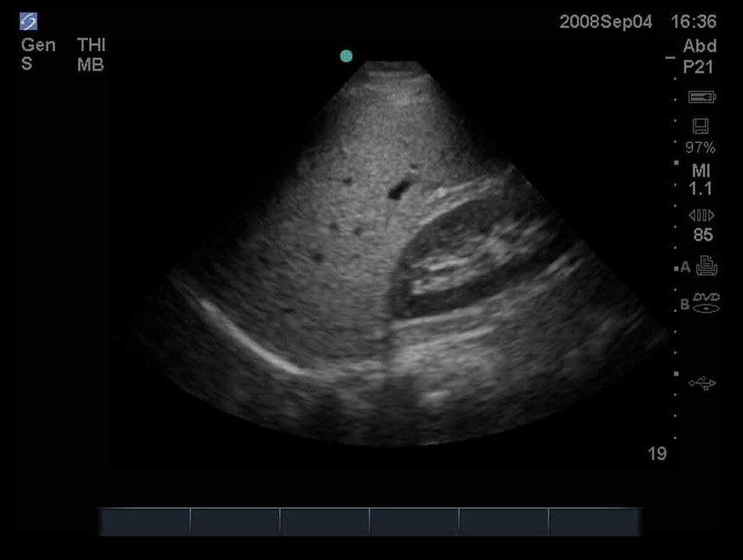
Task: Click the P21 transducer label
Action: pyautogui.click(x=699, y=66)
